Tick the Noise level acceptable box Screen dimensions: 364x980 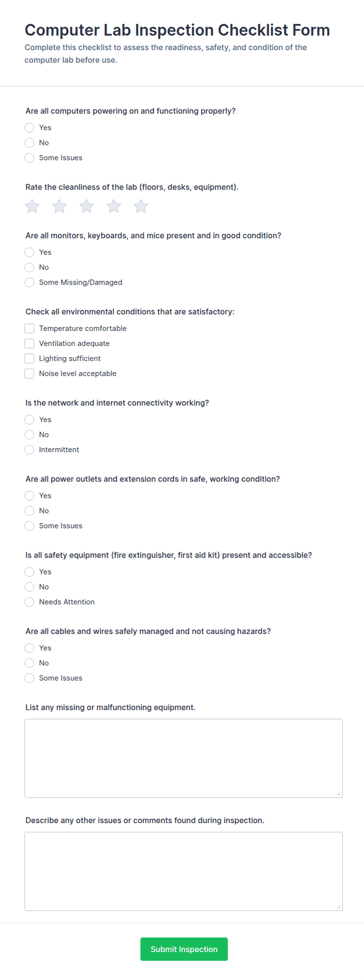(x=29, y=373)
